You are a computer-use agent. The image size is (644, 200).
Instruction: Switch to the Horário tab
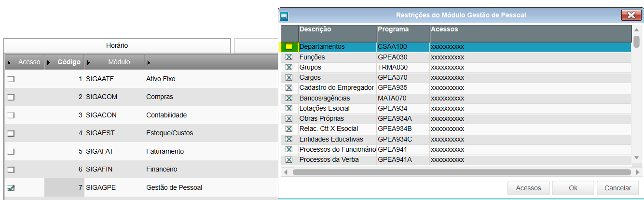[117, 45]
